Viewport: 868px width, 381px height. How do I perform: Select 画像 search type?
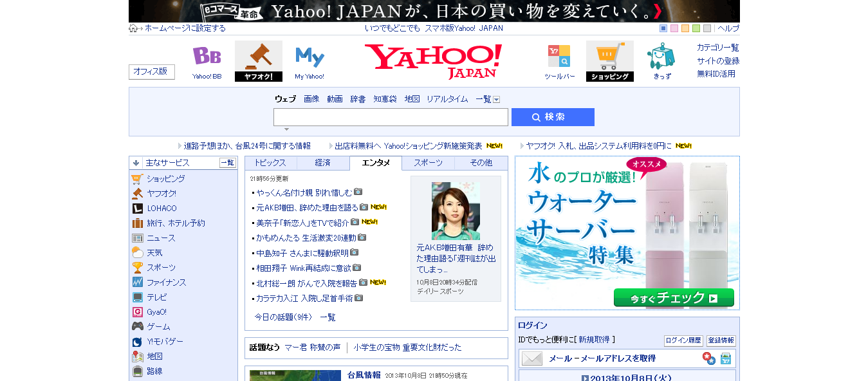(311, 99)
